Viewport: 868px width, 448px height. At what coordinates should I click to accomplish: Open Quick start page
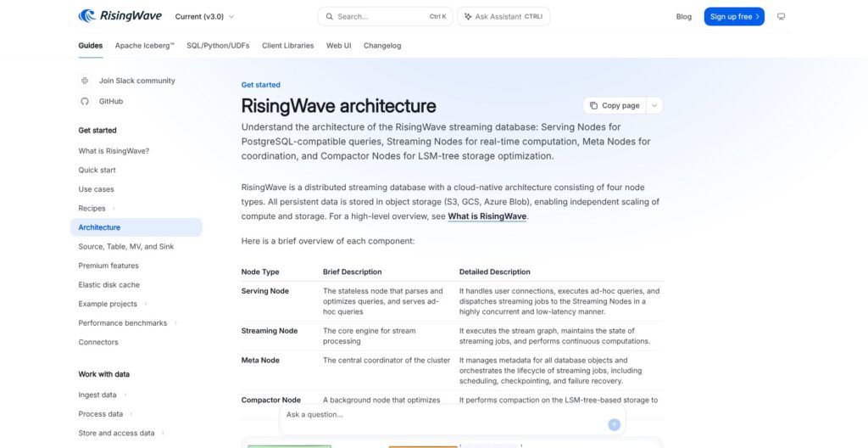pos(97,171)
